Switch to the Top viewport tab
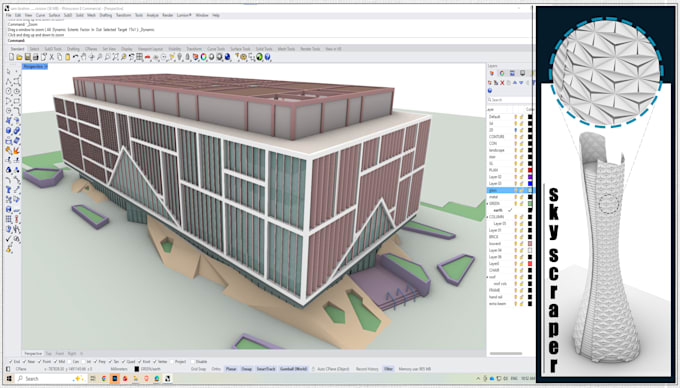Screen dimensions: 680x388 49,354
